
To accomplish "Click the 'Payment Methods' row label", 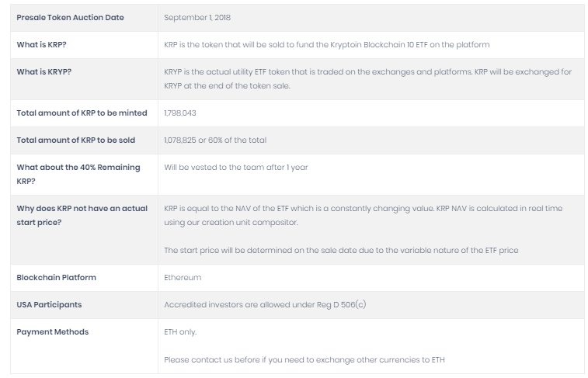I will pyautogui.click(x=53, y=332).
